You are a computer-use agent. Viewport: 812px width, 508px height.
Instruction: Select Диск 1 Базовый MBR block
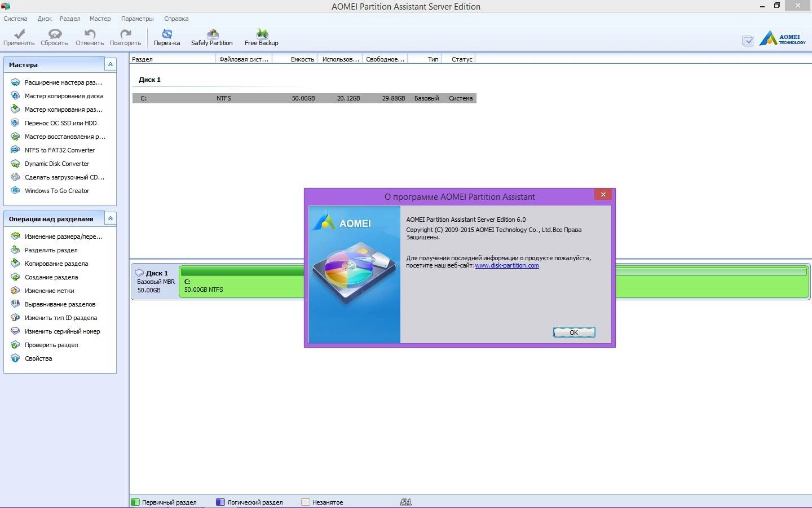click(x=155, y=282)
